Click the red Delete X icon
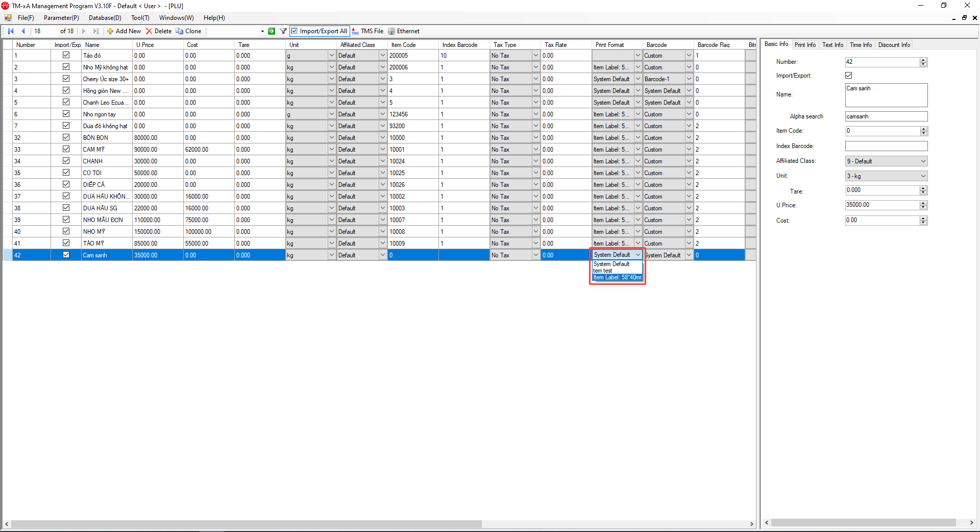 pyautogui.click(x=149, y=31)
